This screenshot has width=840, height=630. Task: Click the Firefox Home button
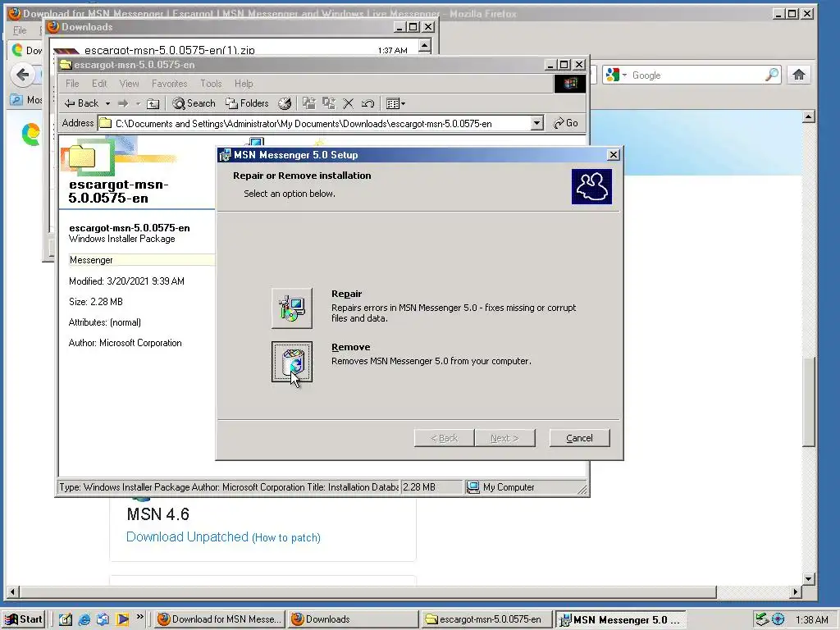point(799,75)
